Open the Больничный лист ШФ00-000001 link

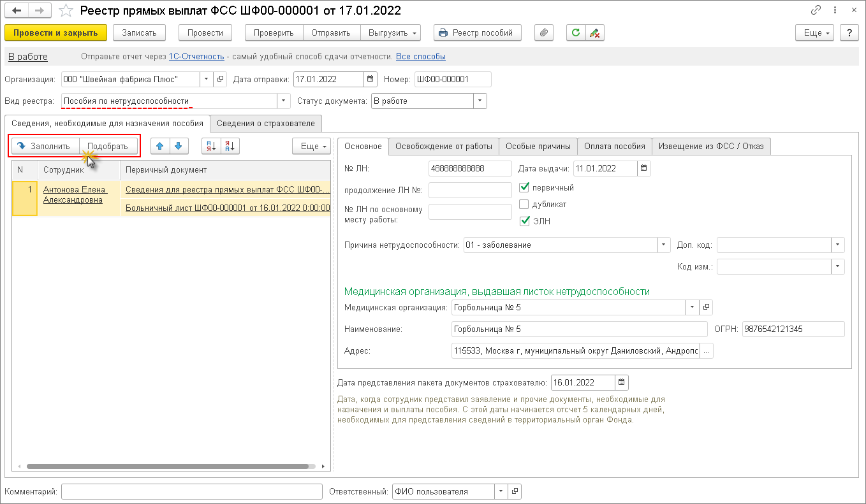coord(228,207)
